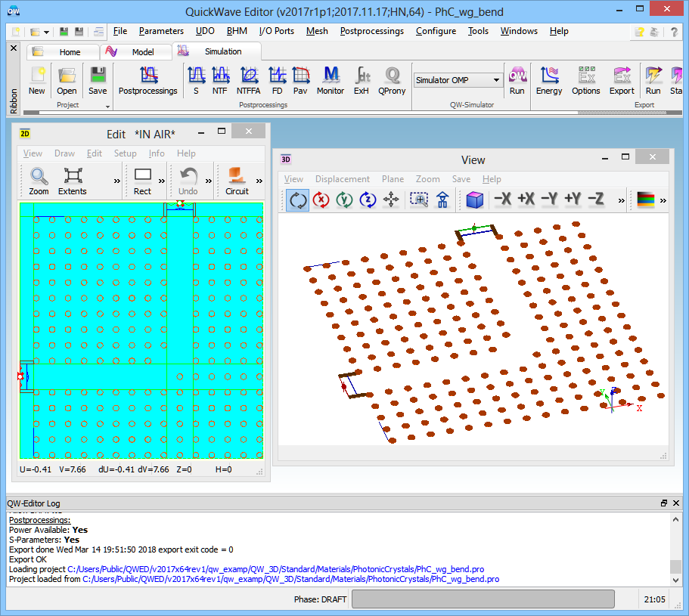Open the S-Parameters postprocessing tool
This screenshot has width=689, height=616.
196,80
